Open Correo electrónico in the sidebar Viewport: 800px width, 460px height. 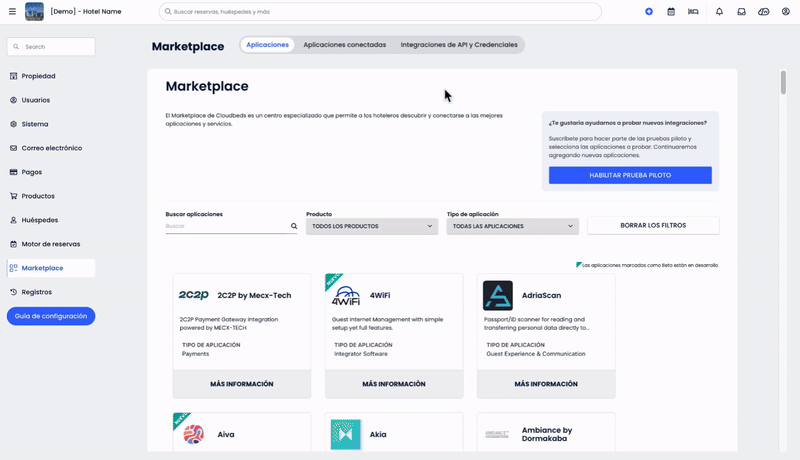point(51,148)
